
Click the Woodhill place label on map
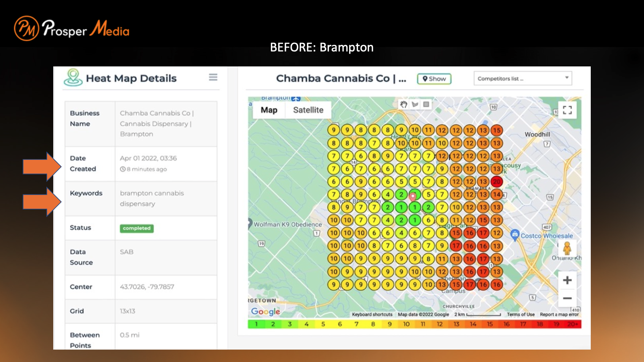(x=537, y=134)
